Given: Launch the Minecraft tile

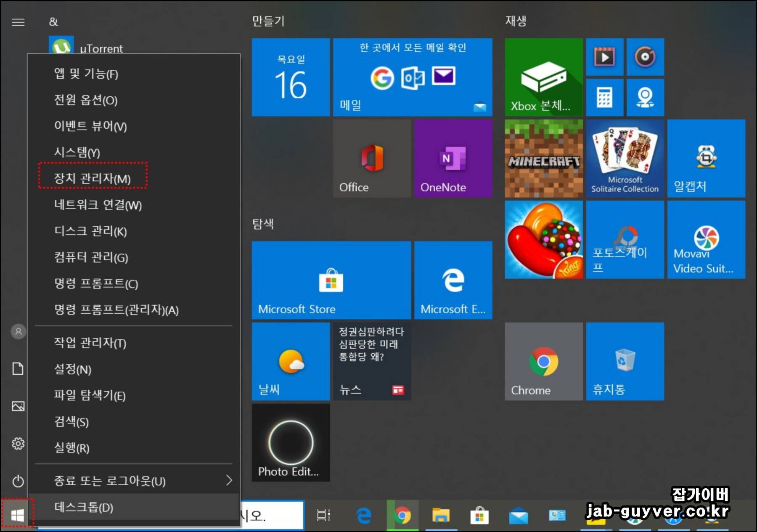Looking at the screenshot, I should pos(544,158).
